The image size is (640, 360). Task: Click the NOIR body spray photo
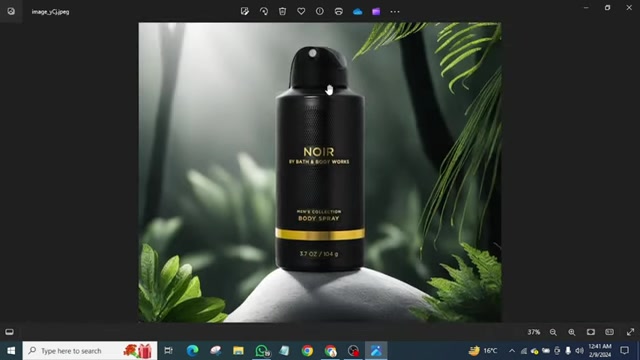point(320,172)
